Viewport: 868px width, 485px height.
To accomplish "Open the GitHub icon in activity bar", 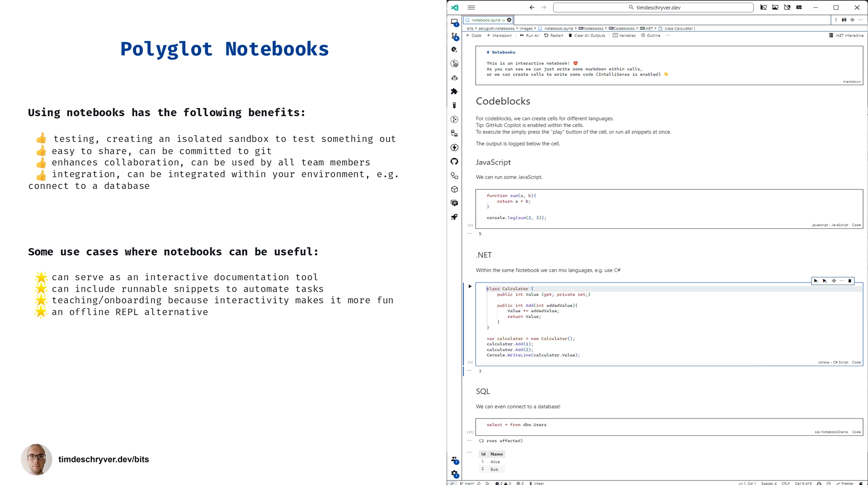I will [x=454, y=161].
